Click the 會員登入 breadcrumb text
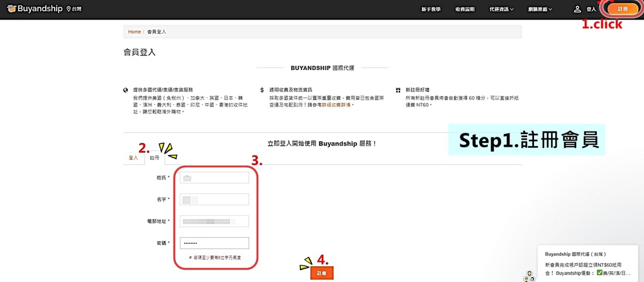 point(157,31)
